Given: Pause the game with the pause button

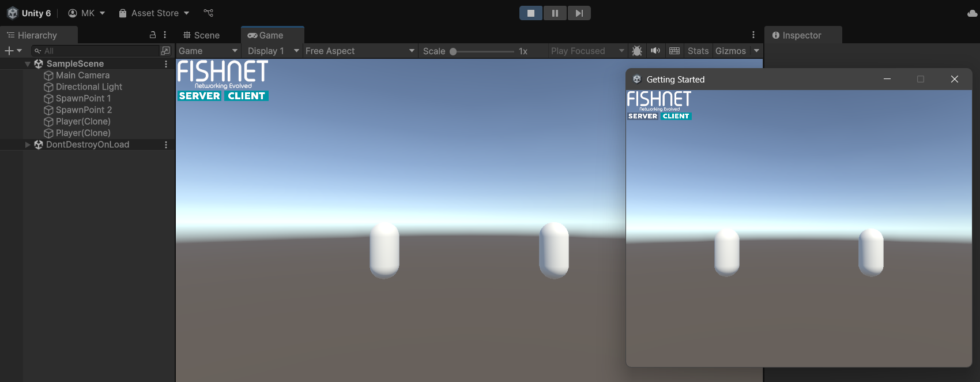Looking at the screenshot, I should [x=555, y=13].
